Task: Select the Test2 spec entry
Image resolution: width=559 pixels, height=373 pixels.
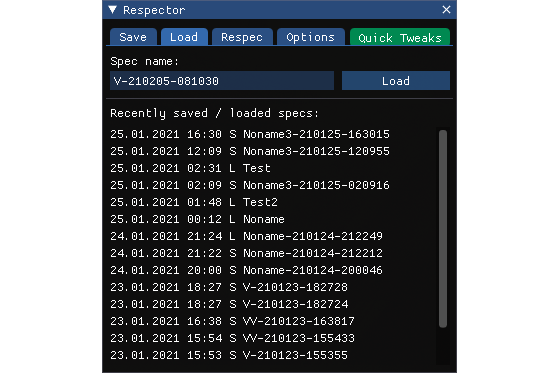Action: click(194, 203)
